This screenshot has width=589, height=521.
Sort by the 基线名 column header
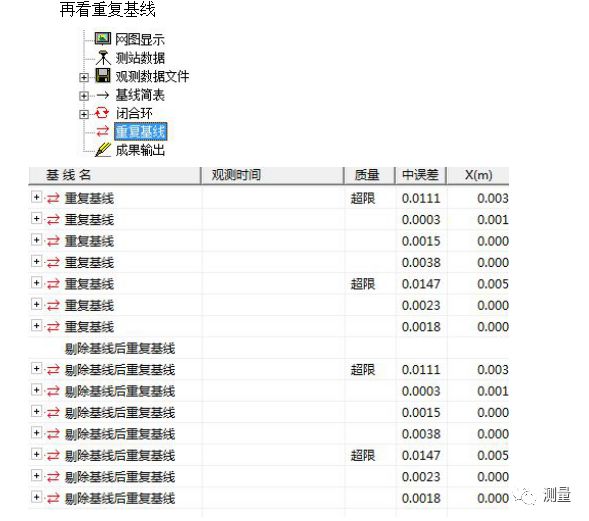[x=115, y=175]
